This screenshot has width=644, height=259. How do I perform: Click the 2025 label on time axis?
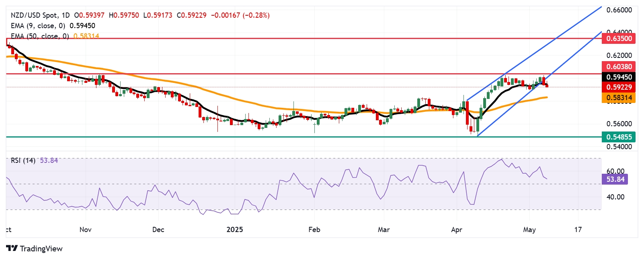point(235,230)
